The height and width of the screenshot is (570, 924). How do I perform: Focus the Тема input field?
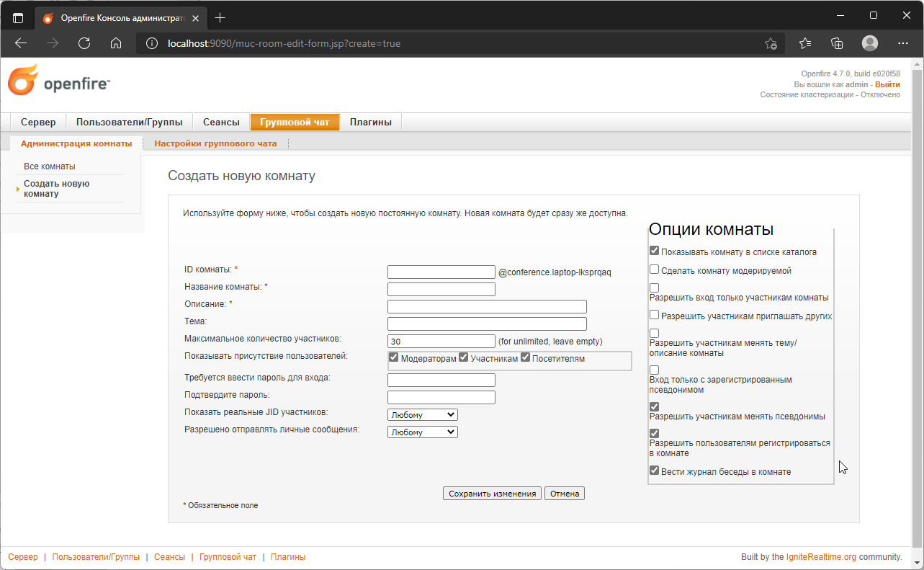(487, 324)
